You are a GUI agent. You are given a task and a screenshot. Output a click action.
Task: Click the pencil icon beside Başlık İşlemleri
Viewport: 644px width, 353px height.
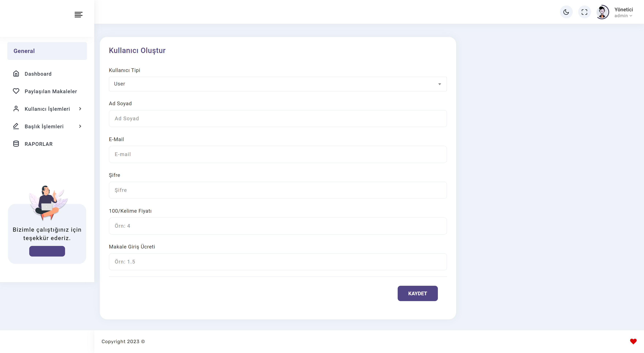click(16, 126)
